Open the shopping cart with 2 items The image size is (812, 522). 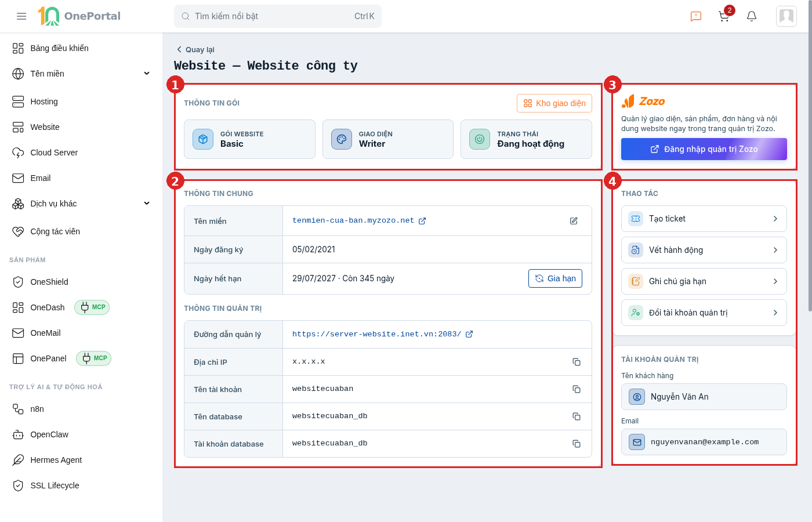pyautogui.click(x=724, y=16)
